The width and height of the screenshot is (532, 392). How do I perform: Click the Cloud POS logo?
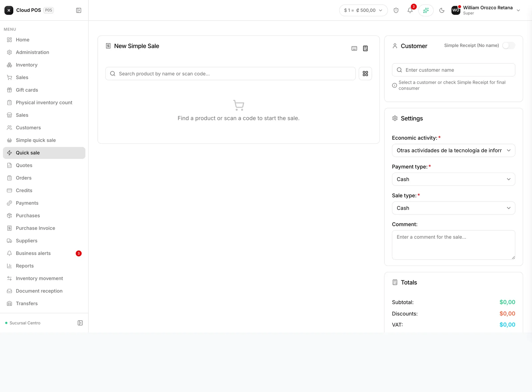9,10
